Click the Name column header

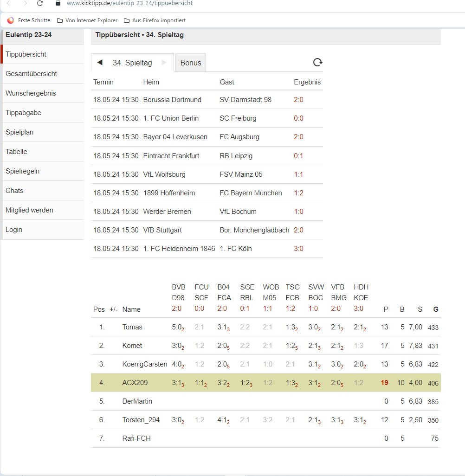point(131,309)
